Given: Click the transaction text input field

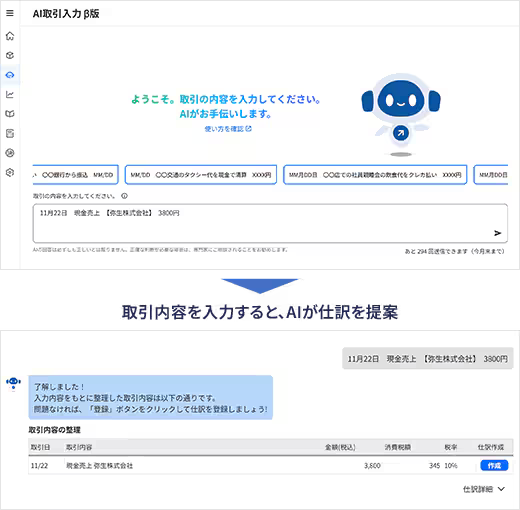Looking at the screenshot, I should (270, 223).
